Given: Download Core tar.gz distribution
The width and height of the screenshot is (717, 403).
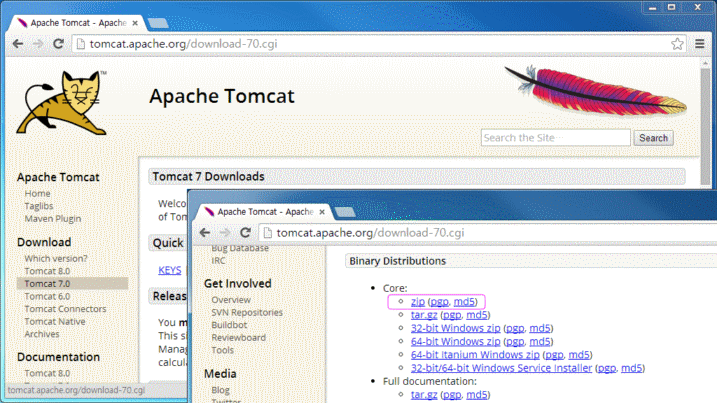Looking at the screenshot, I should (424, 315).
